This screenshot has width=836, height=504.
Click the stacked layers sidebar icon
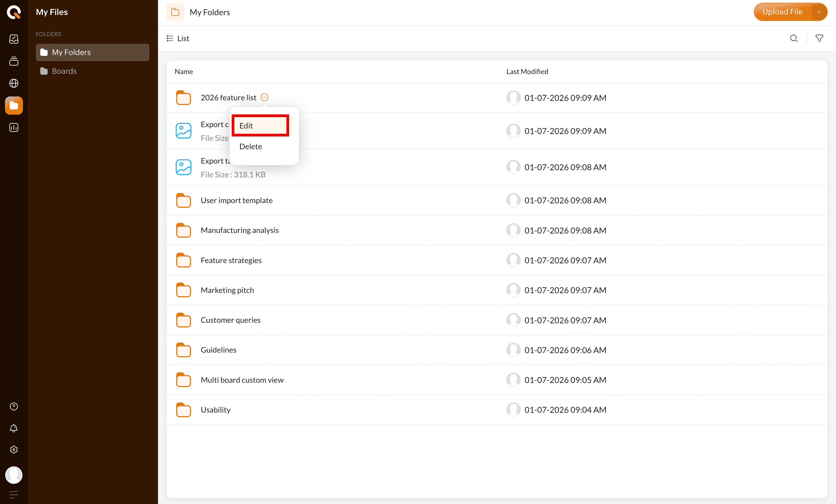pos(14,61)
